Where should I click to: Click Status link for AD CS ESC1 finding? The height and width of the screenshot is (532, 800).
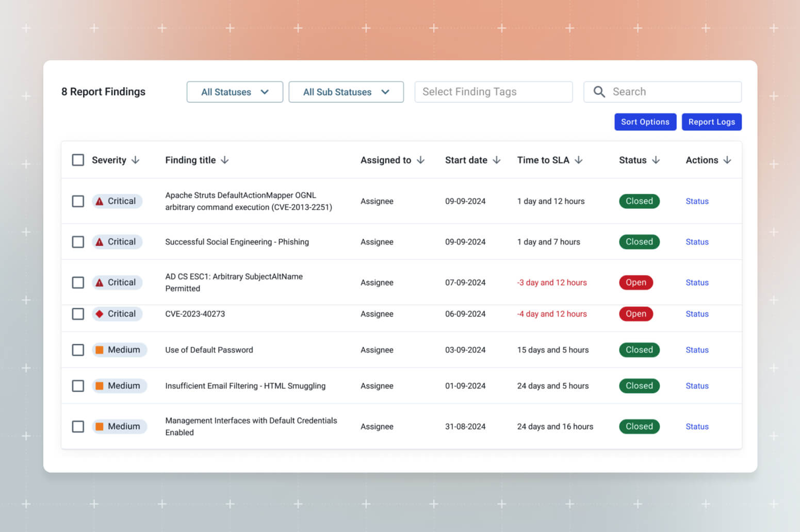click(697, 282)
